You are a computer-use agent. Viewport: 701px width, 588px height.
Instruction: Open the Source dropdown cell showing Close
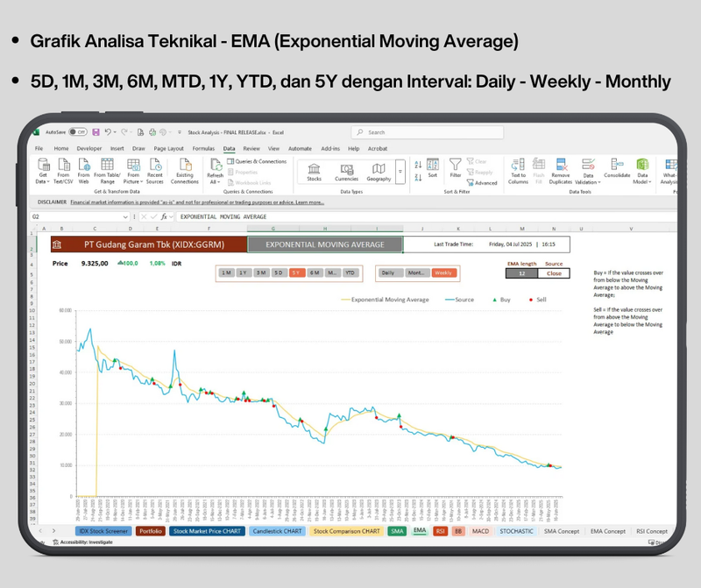[554, 273]
